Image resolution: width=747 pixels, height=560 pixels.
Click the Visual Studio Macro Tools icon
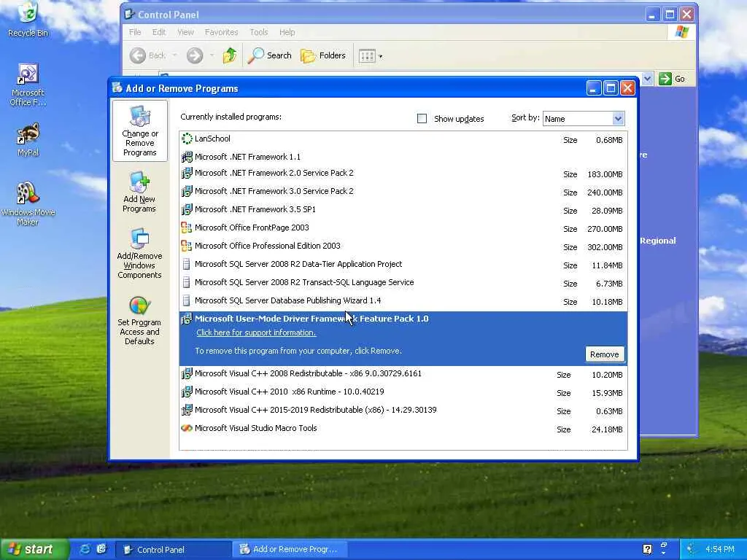pos(187,428)
